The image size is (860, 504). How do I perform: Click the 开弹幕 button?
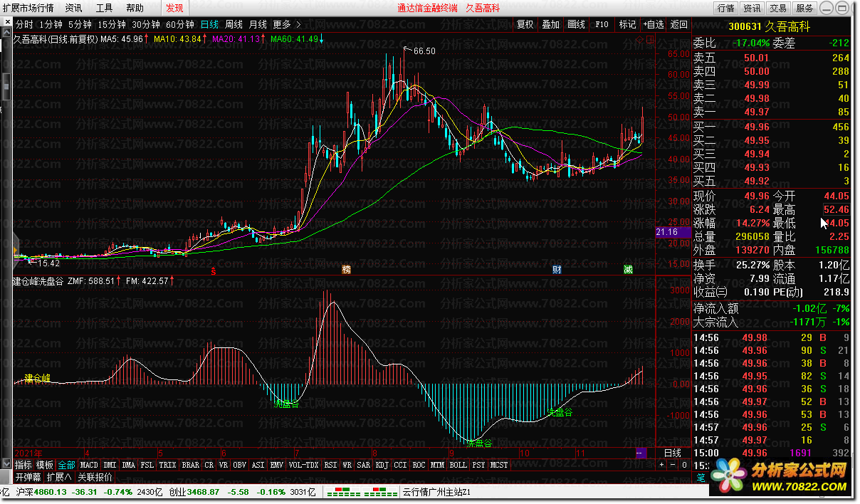click(29, 477)
